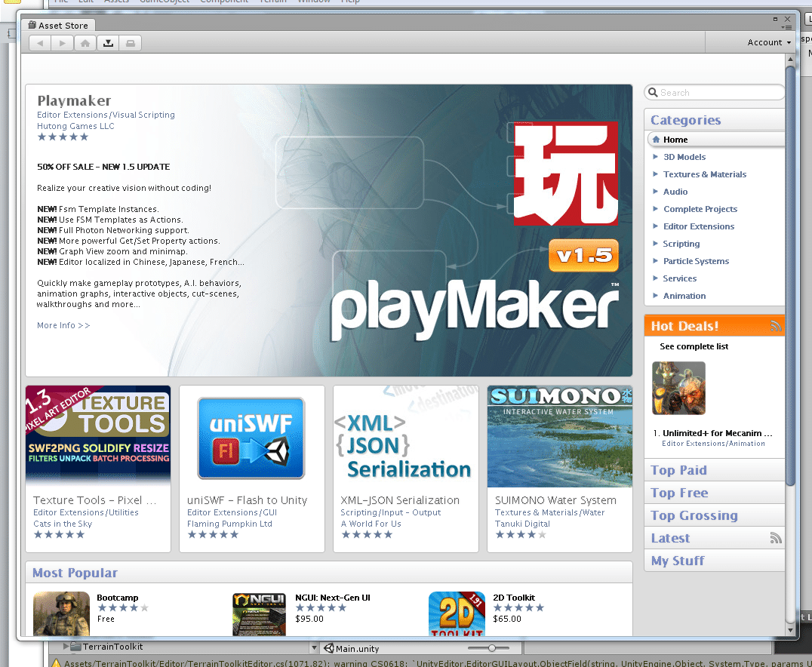The width and height of the screenshot is (812, 667).
Task: Click the Playmaker title heading
Action: [74, 100]
